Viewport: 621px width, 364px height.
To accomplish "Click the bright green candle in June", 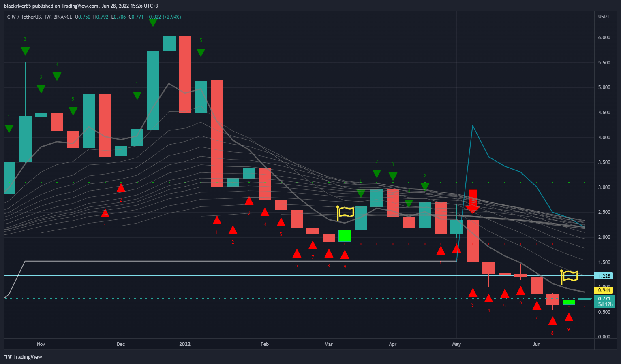I will 569,302.
